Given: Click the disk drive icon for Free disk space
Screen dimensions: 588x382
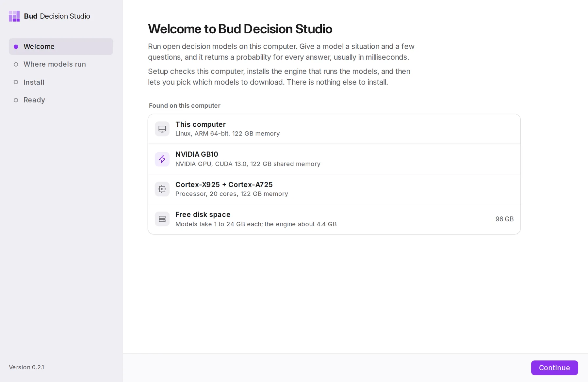Looking at the screenshot, I should [x=162, y=219].
